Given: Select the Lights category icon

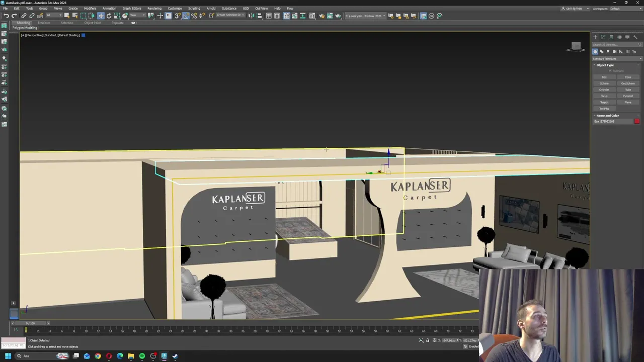Looking at the screenshot, I should click(608, 52).
